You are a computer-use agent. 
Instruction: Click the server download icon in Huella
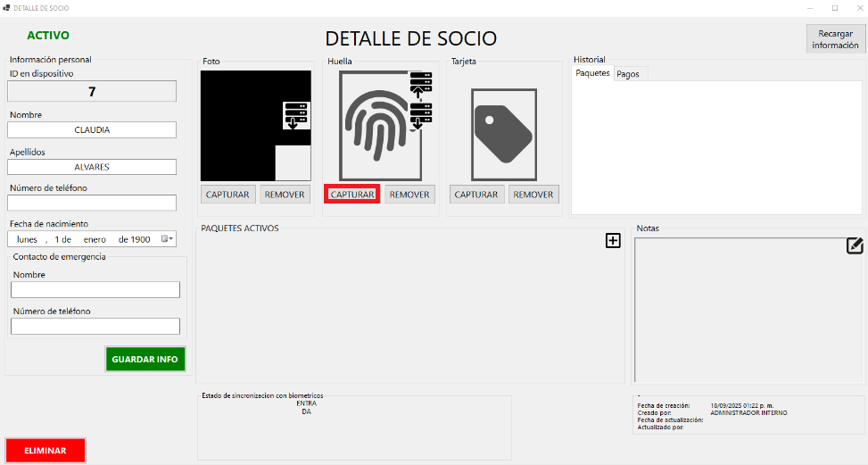(420, 117)
